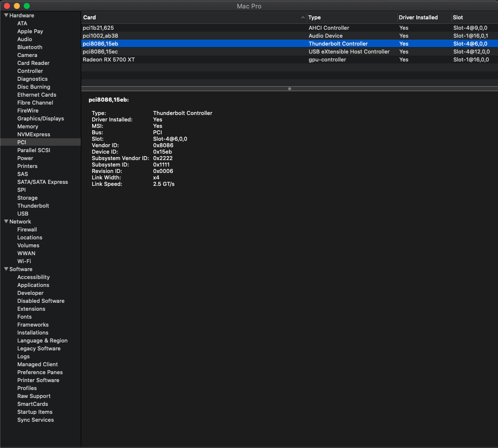Select Controller in the sidebar
The image size is (498, 448).
tap(30, 71)
